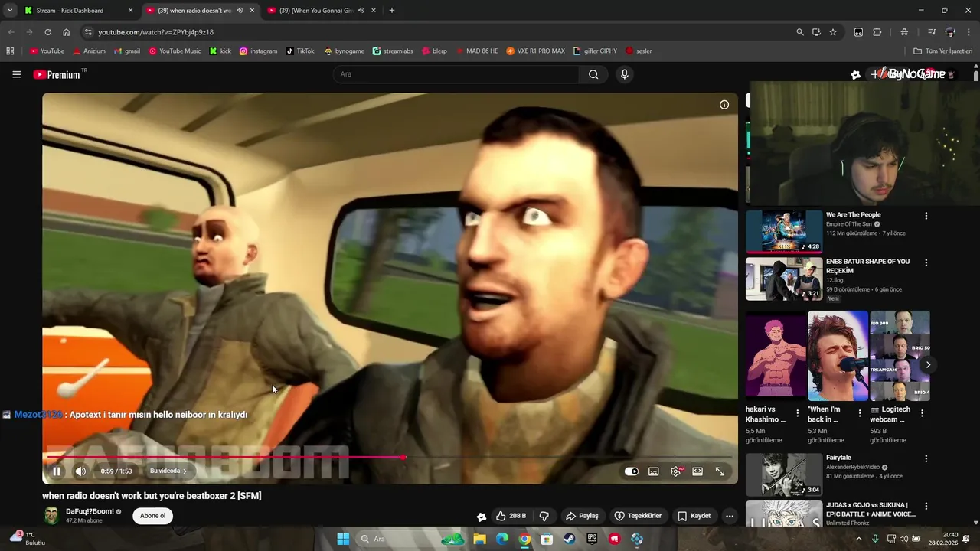
Task: Click the video info card icon
Action: click(724, 105)
